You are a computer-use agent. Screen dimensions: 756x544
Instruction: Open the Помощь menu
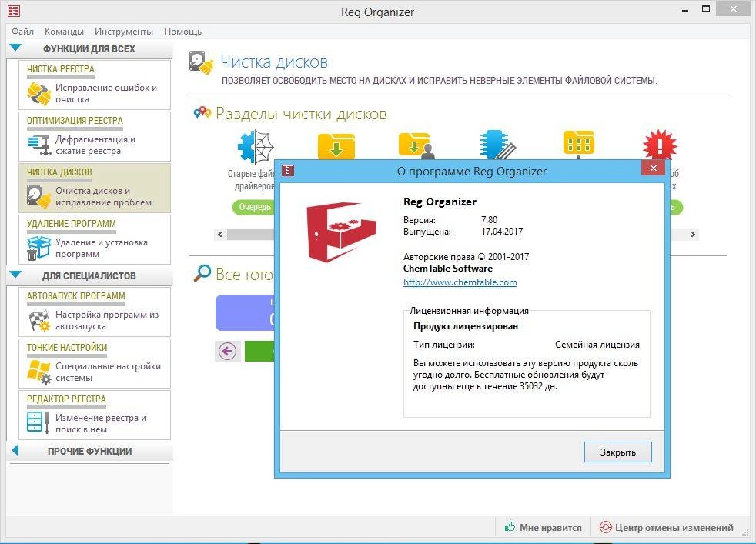182,32
